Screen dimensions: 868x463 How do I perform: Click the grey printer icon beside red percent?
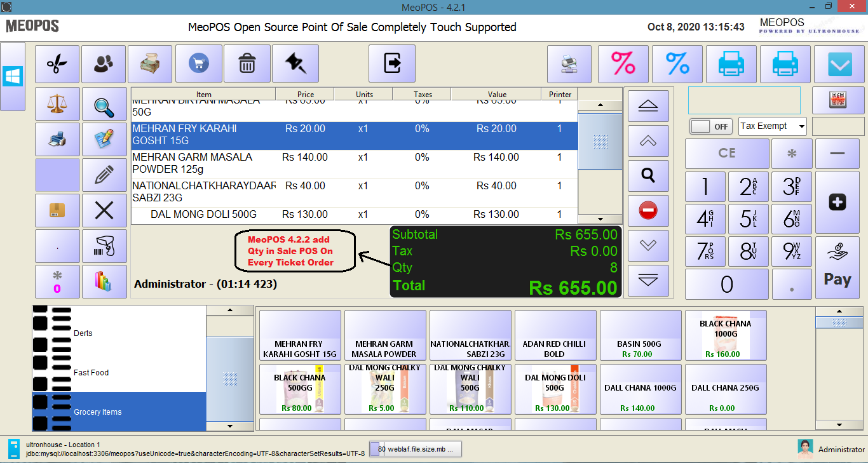click(x=569, y=64)
